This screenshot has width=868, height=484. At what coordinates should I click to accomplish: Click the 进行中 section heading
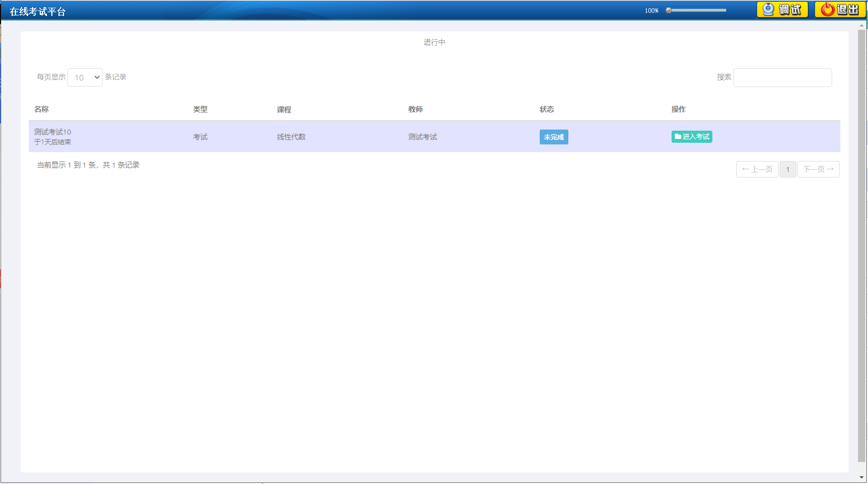(434, 42)
